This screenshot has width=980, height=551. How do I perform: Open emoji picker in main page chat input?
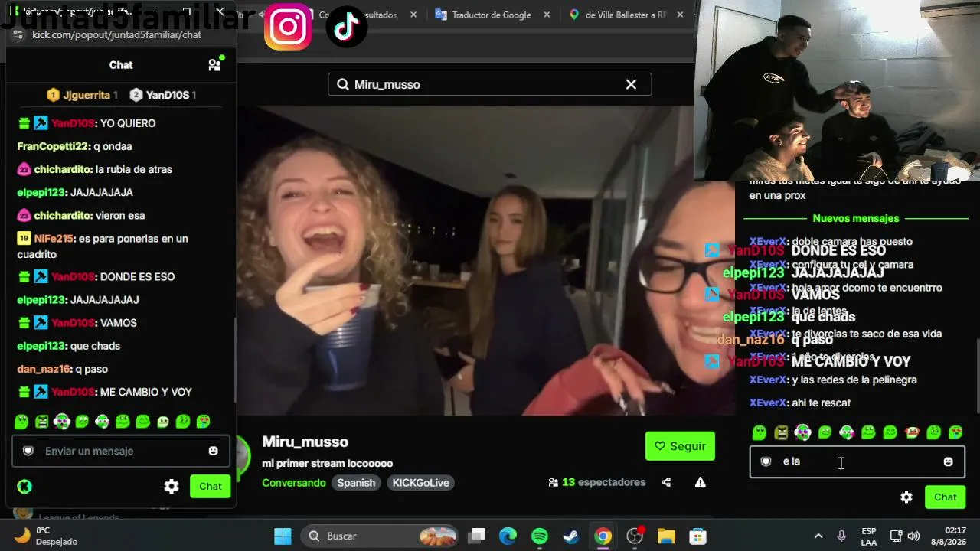pos(948,461)
